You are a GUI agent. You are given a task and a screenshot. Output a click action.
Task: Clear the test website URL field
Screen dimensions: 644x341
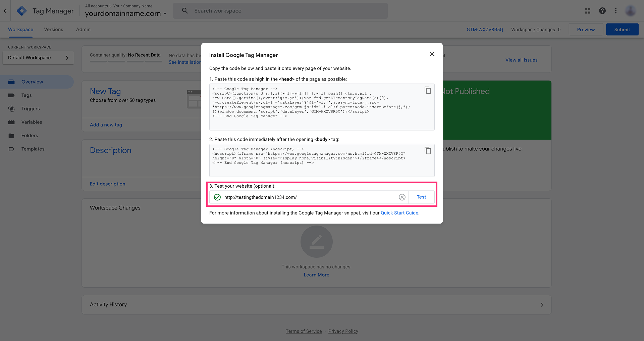tap(402, 197)
